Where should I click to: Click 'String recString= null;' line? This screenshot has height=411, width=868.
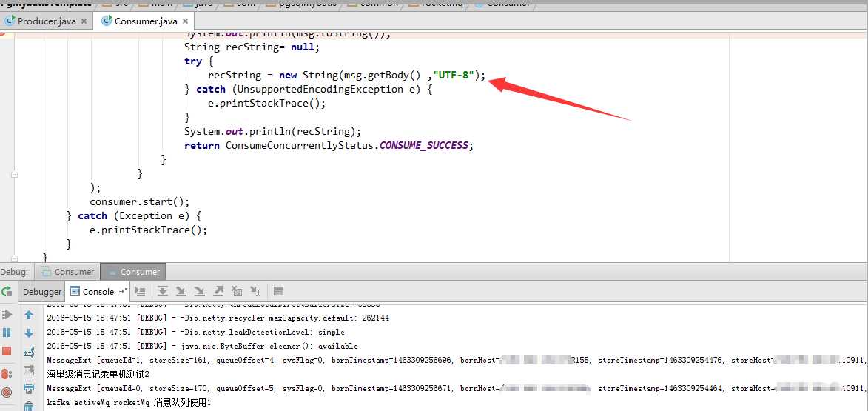tap(252, 47)
